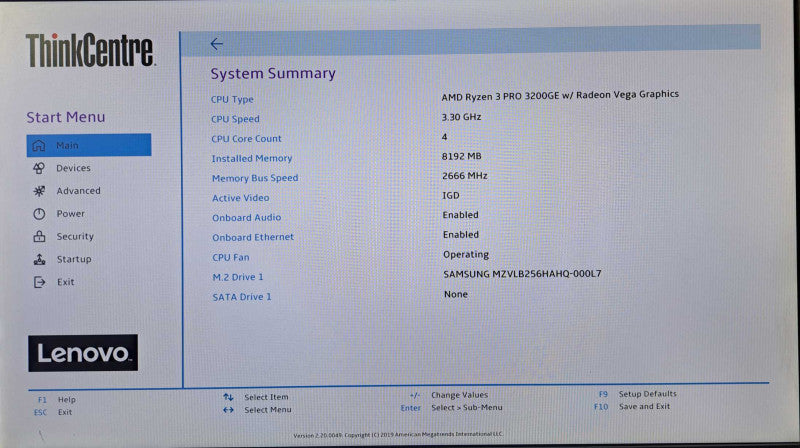Click the Startup icon in sidebar
The image size is (800, 448).
click(x=39, y=259)
